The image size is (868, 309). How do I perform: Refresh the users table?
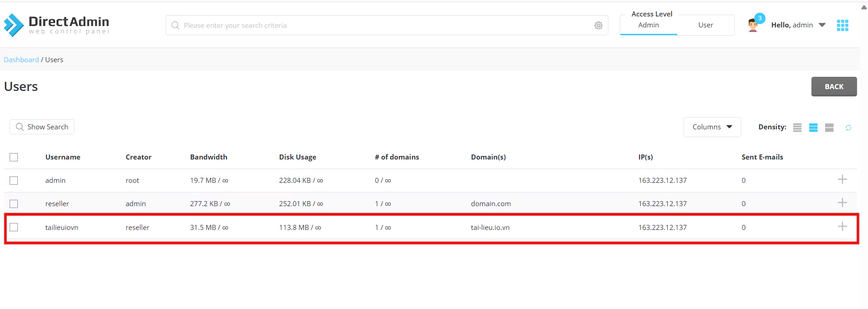[848, 128]
